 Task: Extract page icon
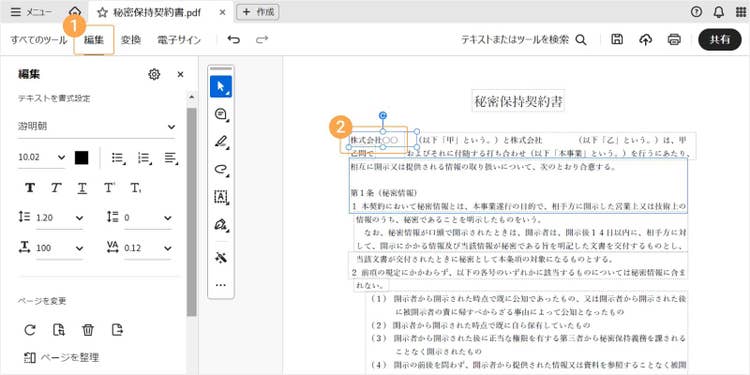[x=117, y=330]
